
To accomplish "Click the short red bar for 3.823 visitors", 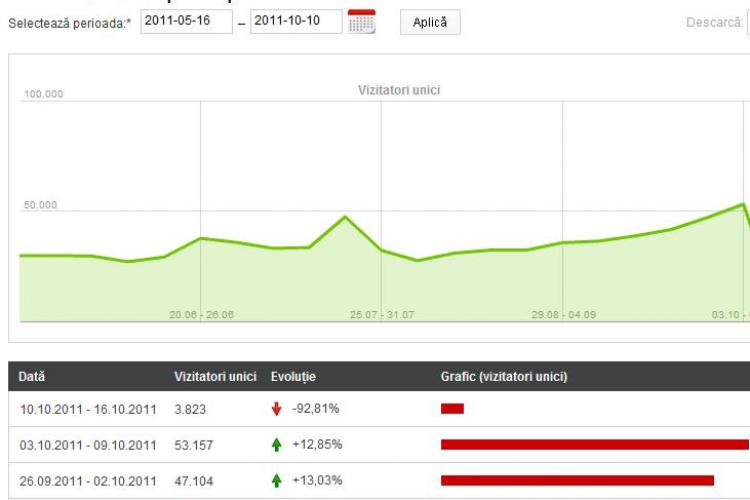I will [x=452, y=408].
